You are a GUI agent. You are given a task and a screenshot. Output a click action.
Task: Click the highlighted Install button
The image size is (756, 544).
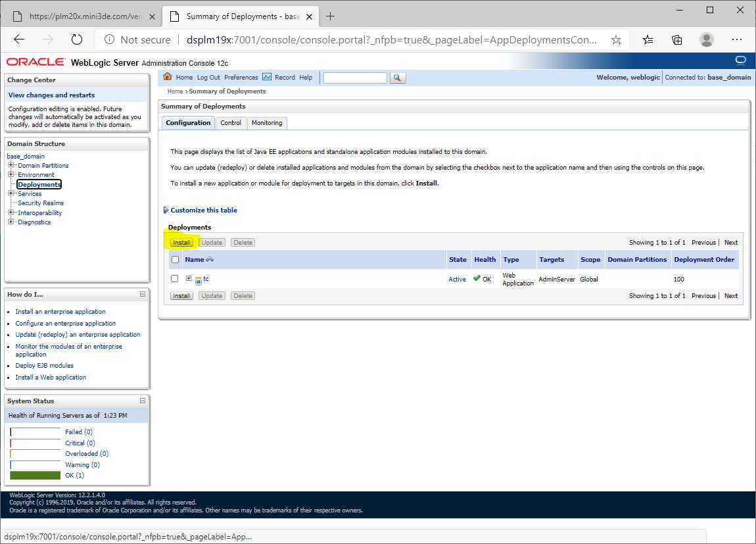coord(181,243)
